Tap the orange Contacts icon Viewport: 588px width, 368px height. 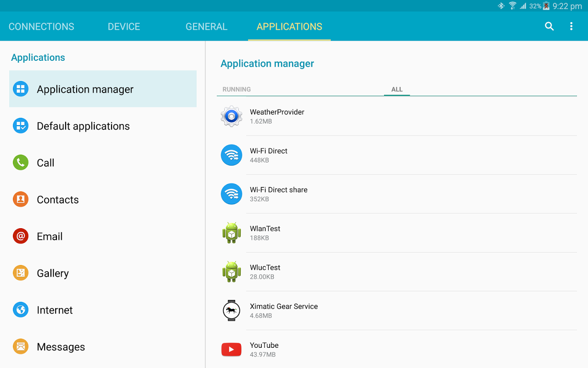[21, 199]
